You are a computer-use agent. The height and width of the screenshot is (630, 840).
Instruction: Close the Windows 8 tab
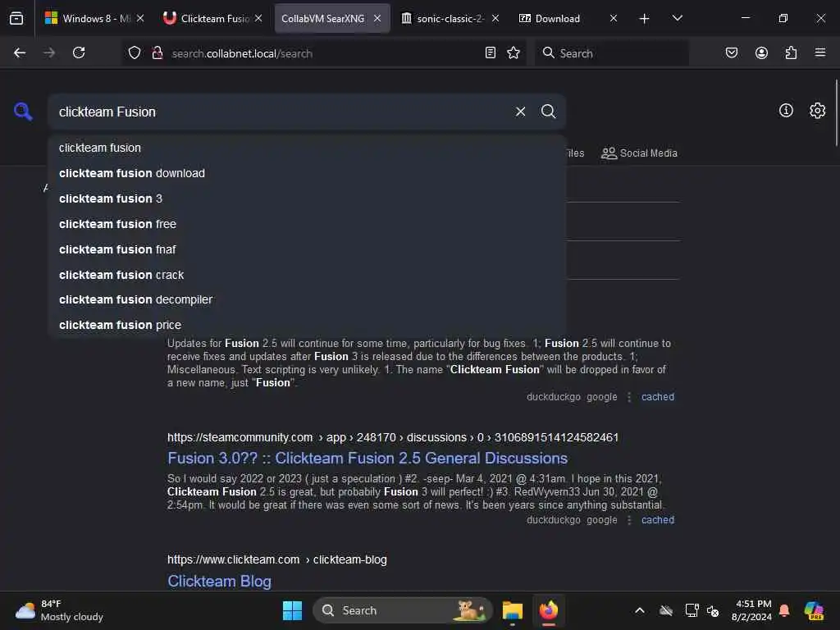(140, 18)
